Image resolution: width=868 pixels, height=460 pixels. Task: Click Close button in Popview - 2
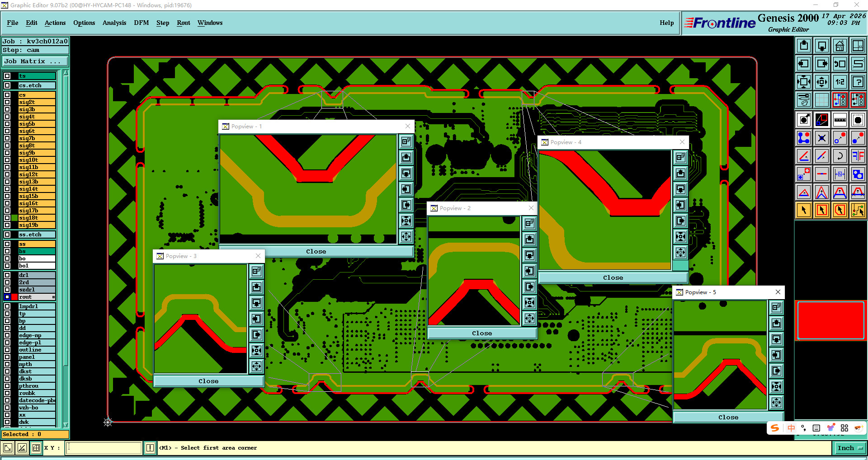pos(482,333)
